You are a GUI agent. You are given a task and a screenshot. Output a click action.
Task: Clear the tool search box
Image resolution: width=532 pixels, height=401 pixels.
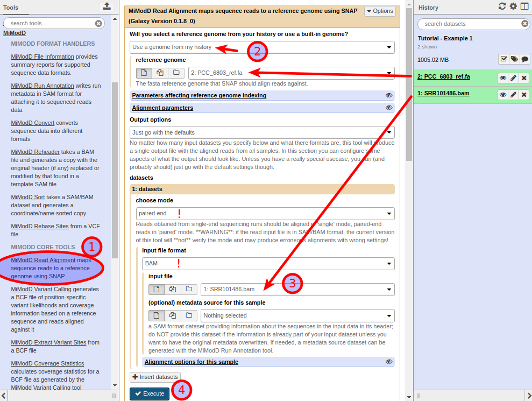(98, 24)
